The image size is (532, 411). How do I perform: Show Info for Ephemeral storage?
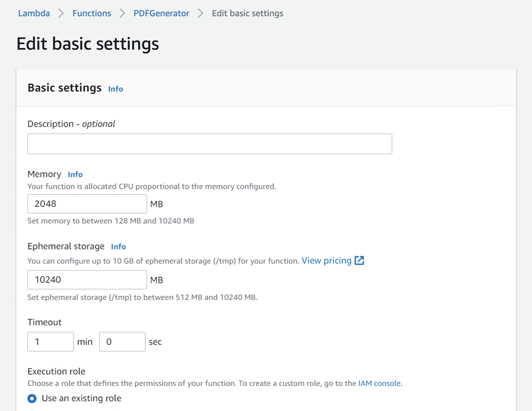pyautogui.click(x=118, y=247)
